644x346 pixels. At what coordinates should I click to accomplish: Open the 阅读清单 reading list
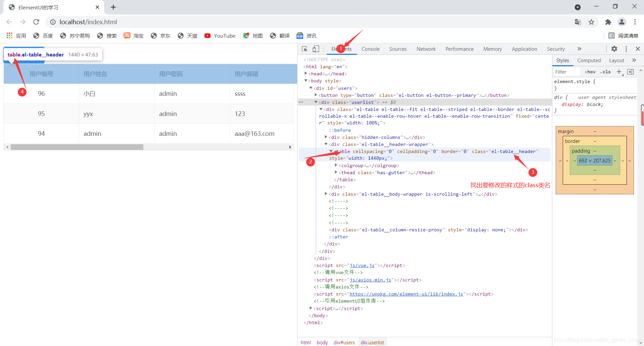[624, 36]
